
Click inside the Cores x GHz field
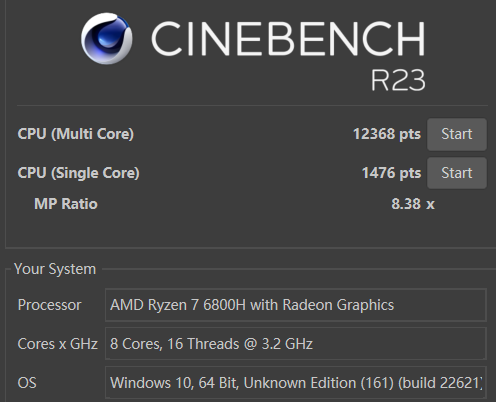click(x=296, y=344)
